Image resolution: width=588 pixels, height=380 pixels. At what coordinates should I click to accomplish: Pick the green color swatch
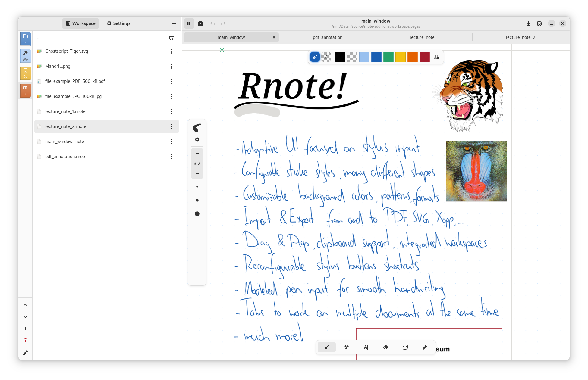coord(388,57)
